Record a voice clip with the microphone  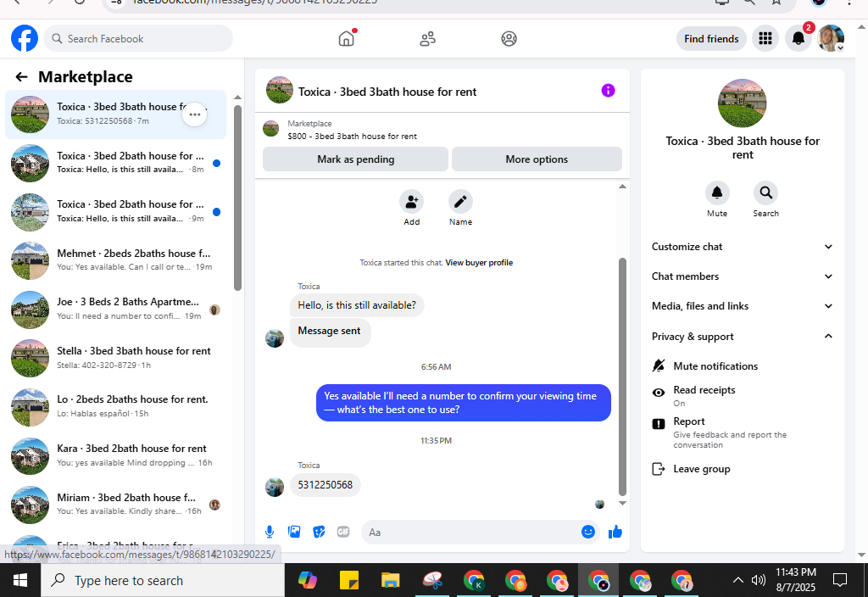coord(269,533)
